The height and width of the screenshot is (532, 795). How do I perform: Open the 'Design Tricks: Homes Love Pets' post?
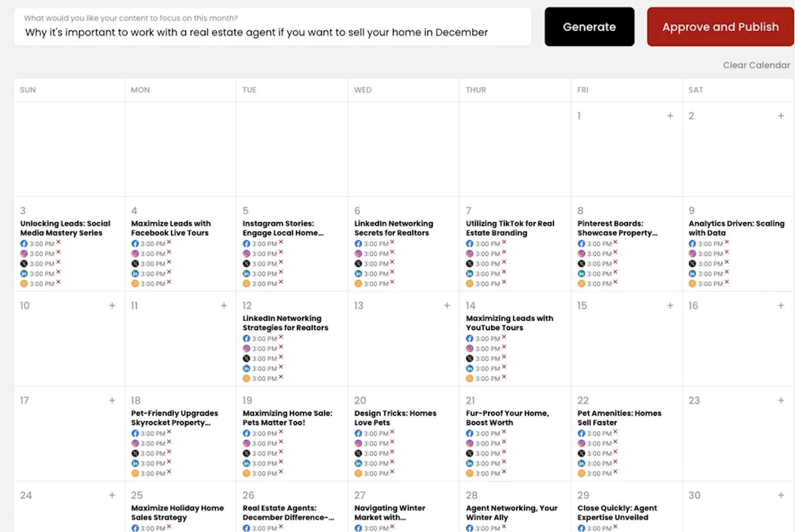(395, 418)
